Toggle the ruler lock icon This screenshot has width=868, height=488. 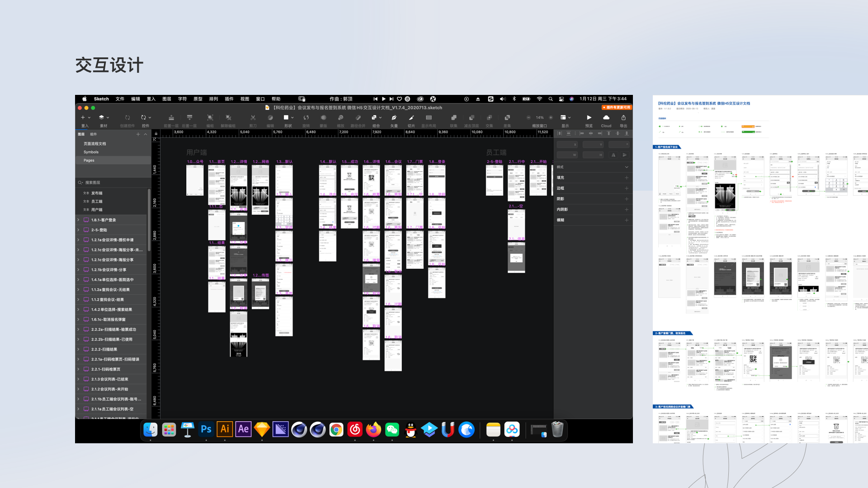coord(156,134)
